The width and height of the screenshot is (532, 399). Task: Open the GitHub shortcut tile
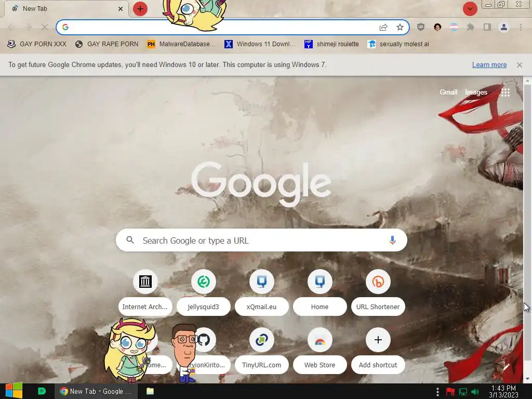[206, 340]
